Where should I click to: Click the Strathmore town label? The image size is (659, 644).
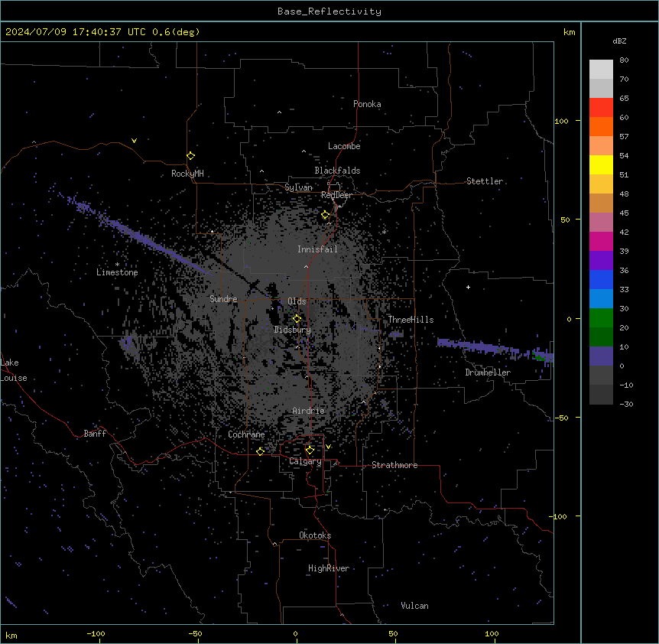[x=394, y=465]
